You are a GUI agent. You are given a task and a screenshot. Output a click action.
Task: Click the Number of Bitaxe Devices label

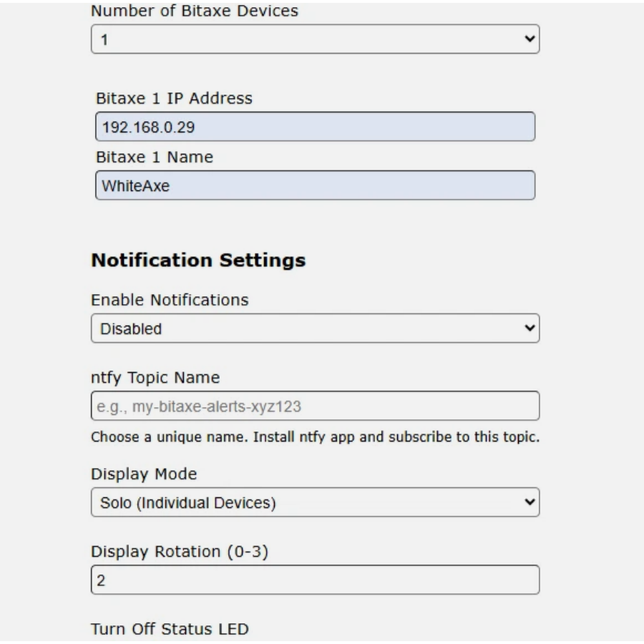point(195,11)
